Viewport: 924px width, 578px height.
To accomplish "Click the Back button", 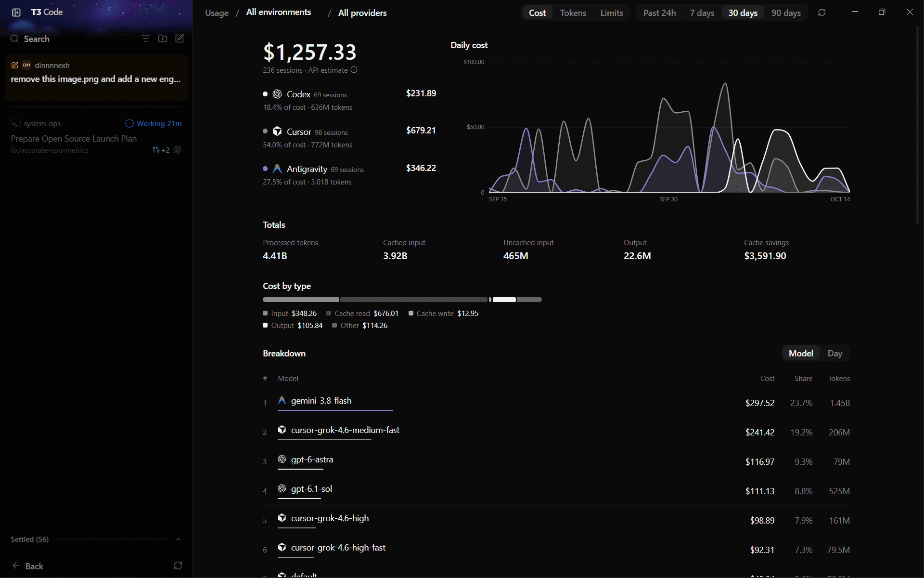I will [x=27, y=566].
